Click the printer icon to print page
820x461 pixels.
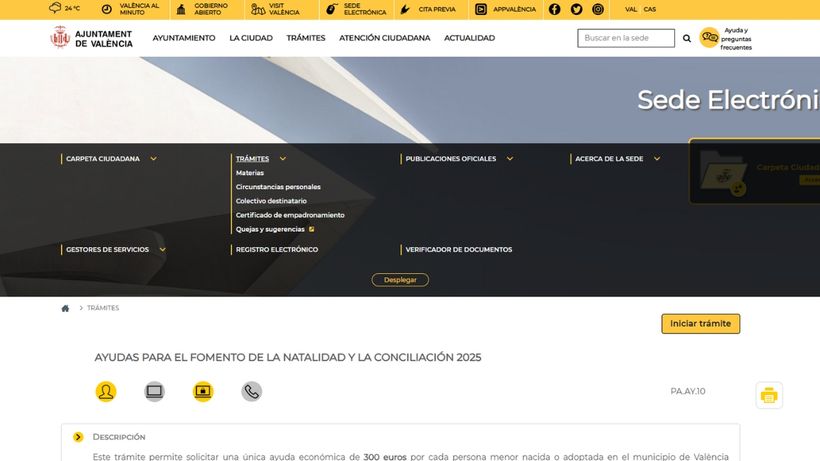768,395
